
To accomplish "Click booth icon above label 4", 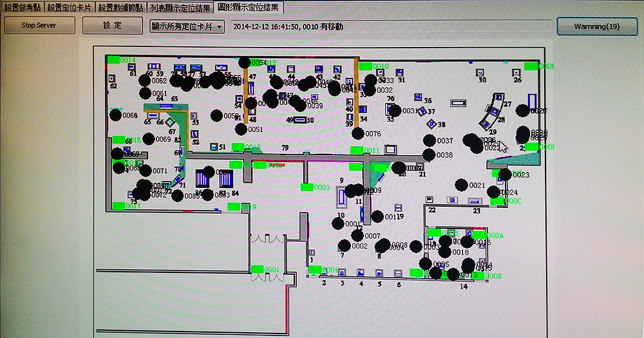I will 361,272.
